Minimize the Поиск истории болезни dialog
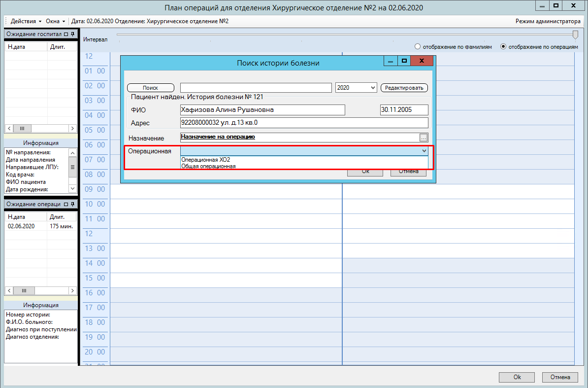This screenshot has height=388, width=588. (x=391, y=61)
